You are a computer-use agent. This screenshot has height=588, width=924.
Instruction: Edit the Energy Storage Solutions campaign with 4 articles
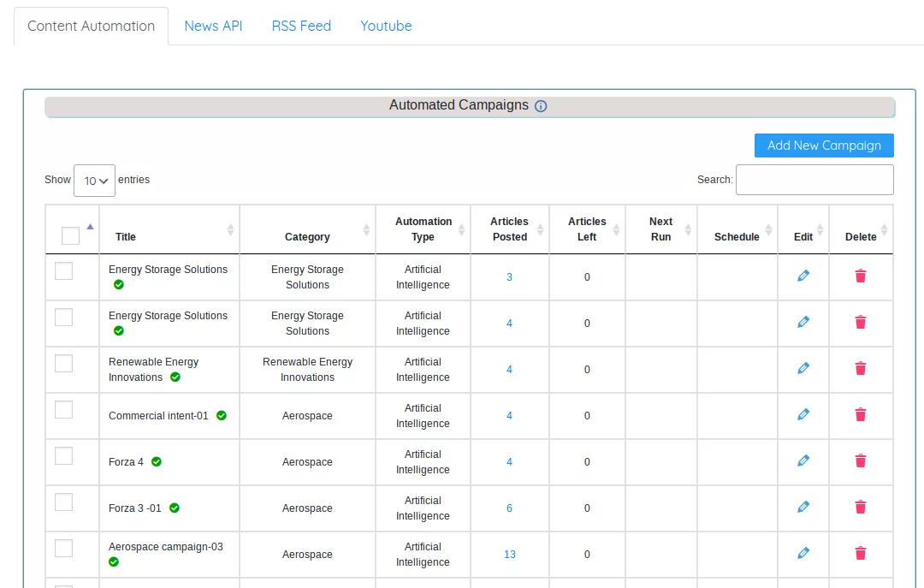tap(803, 322)
